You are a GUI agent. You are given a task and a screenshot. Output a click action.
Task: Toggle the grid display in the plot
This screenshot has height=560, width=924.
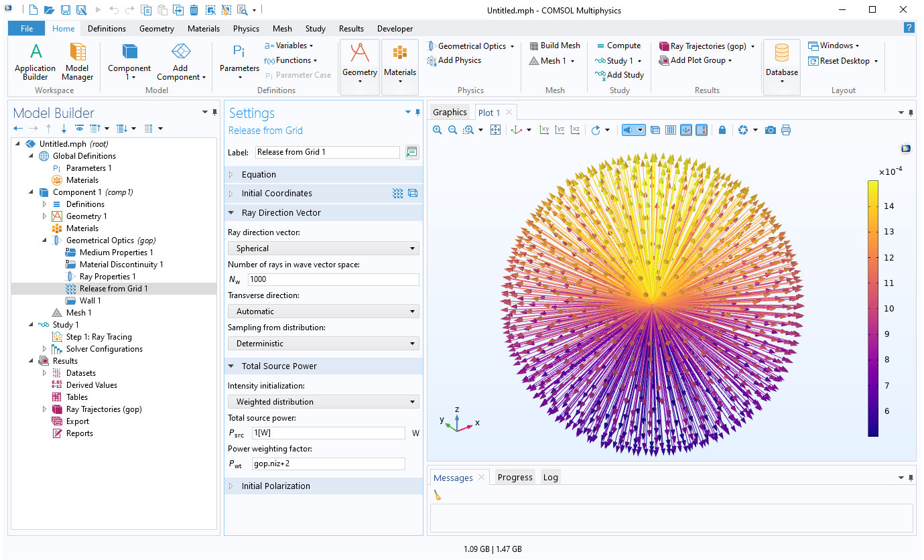[670, 130]
